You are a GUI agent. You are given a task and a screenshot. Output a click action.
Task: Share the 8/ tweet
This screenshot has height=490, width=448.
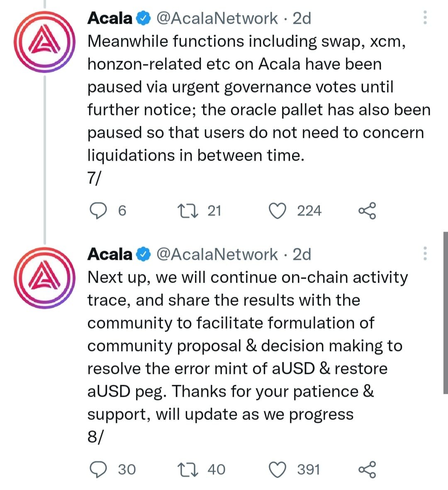pos(367,469)
